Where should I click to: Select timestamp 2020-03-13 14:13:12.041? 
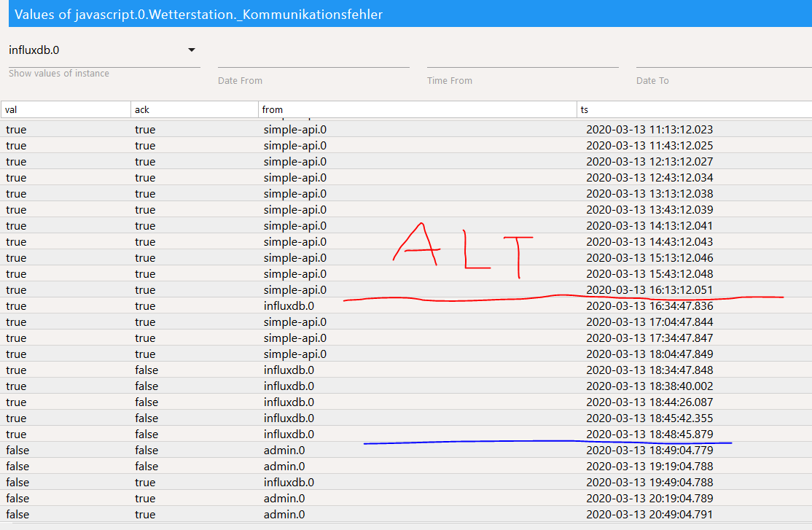point(649,226)
